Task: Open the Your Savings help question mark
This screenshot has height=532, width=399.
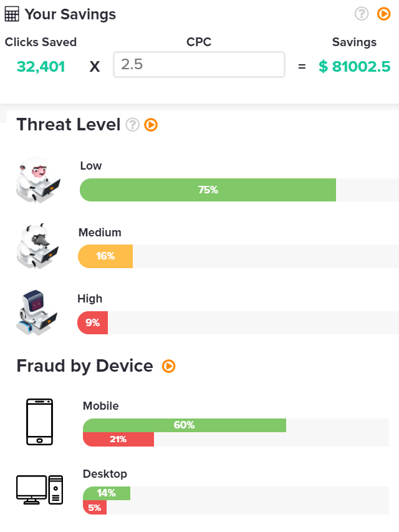Action: [362, 14]
